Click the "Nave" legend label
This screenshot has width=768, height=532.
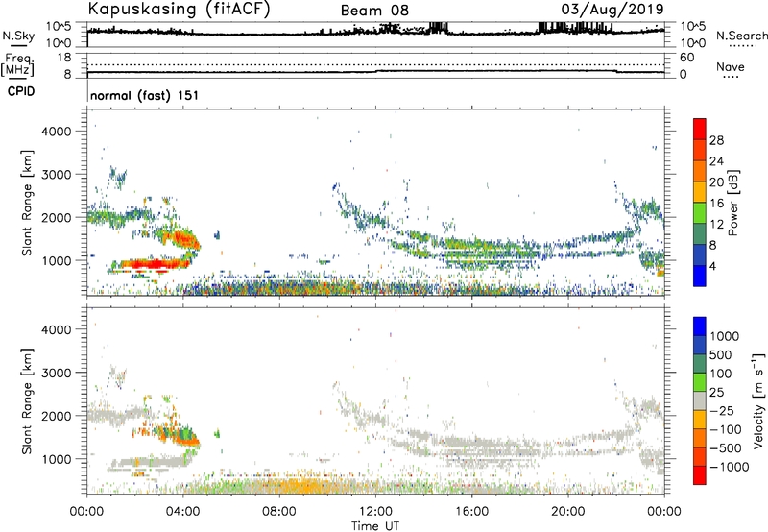731,66
